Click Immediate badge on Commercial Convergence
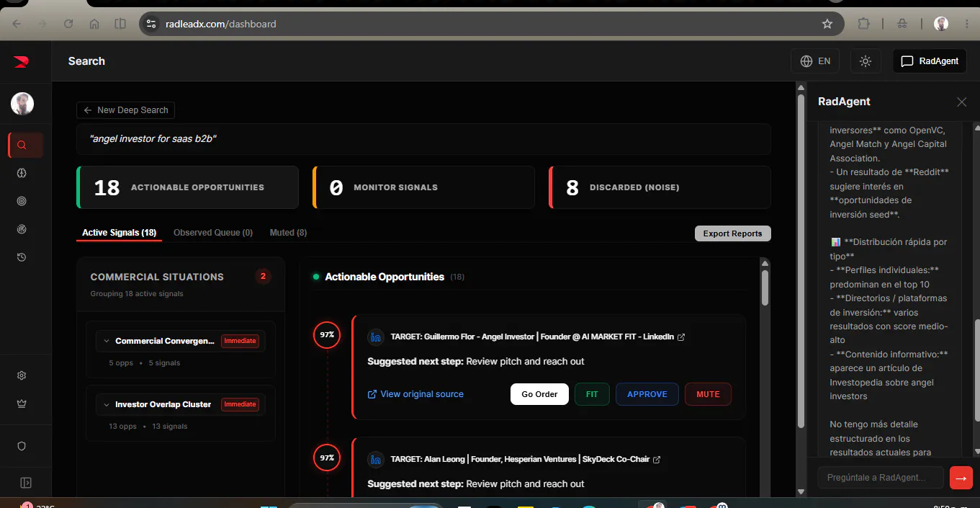Screen dimensions: 980x508 point(240,341)
